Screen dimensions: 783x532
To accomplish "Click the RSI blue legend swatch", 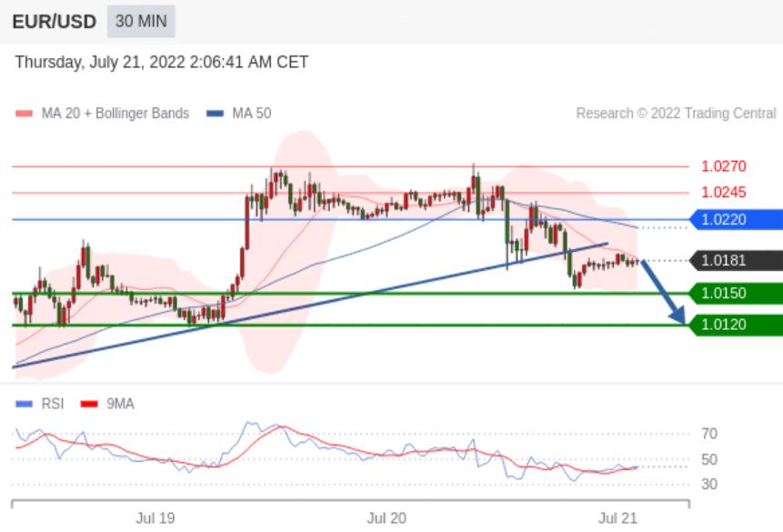I will pos(24,404).
